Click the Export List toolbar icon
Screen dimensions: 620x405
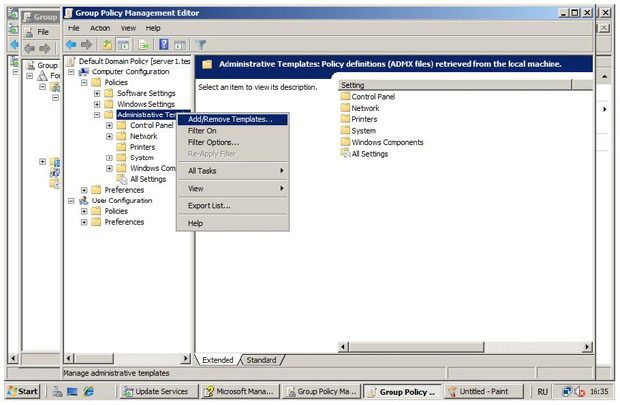(x=143, y=44)
